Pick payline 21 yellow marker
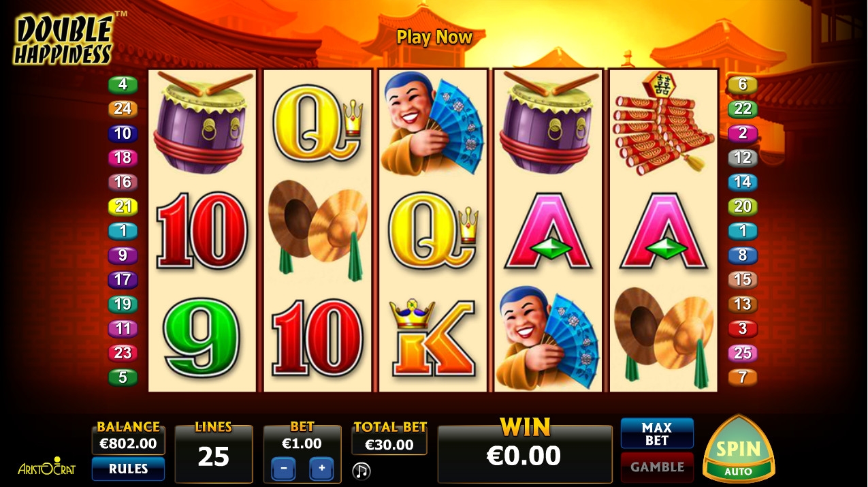 click(123, 206)
